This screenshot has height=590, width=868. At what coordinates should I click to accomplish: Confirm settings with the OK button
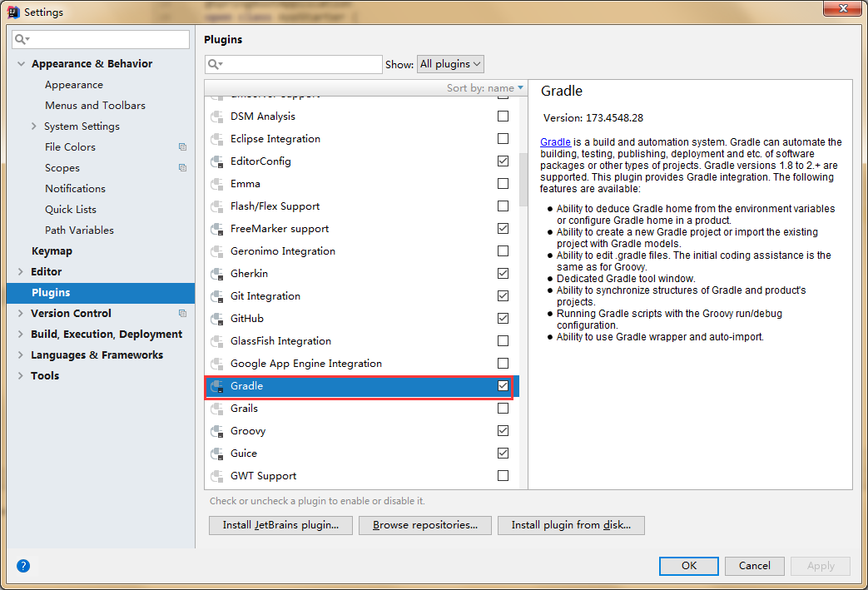tap(689, 566)
